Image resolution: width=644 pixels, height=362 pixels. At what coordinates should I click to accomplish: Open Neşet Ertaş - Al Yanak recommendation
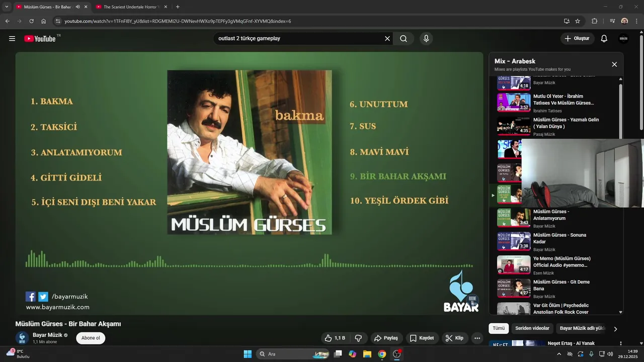(571, 343)
